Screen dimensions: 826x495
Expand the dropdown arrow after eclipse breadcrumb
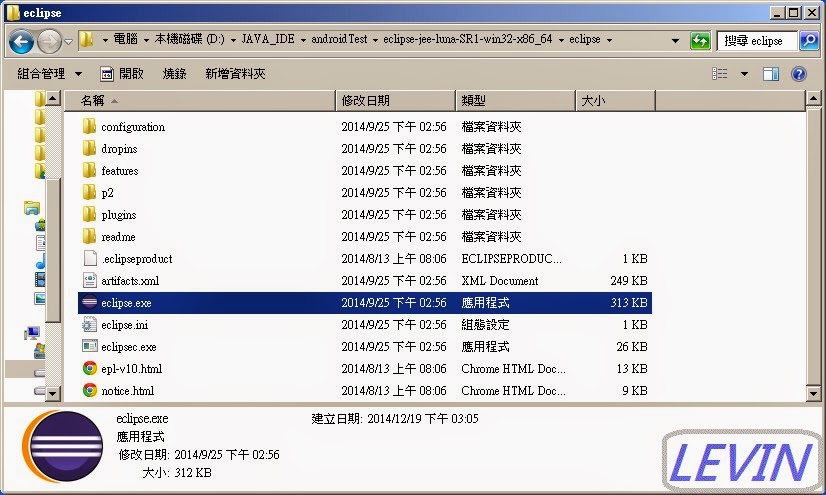click(x=609, y=40)
